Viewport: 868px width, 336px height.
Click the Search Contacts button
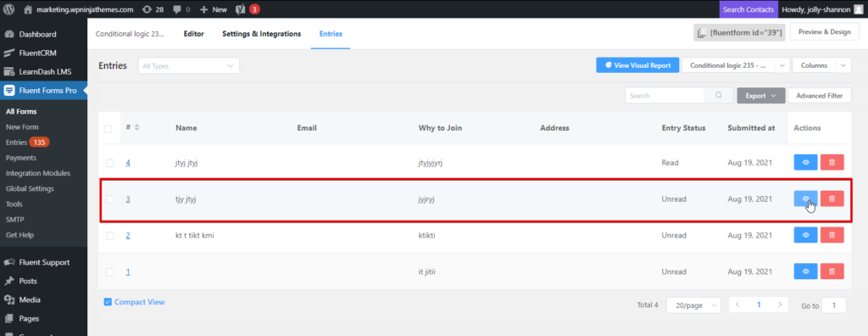click(x=748, y=9)
